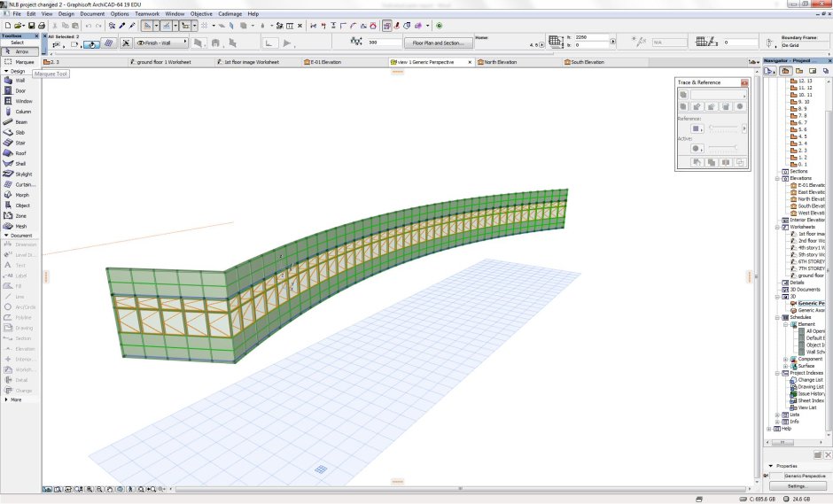Image resolution: width=833 pixels, height=504 pixels.
Task: Collapse the Schedules tree node
Action: click(778, 317)
